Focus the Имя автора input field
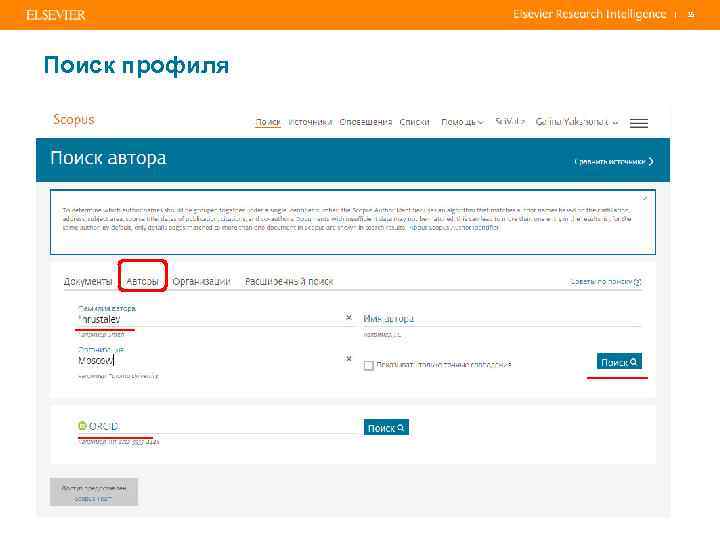Image resolution: width=720 pixels, height=540 pixels. point(502,319)
